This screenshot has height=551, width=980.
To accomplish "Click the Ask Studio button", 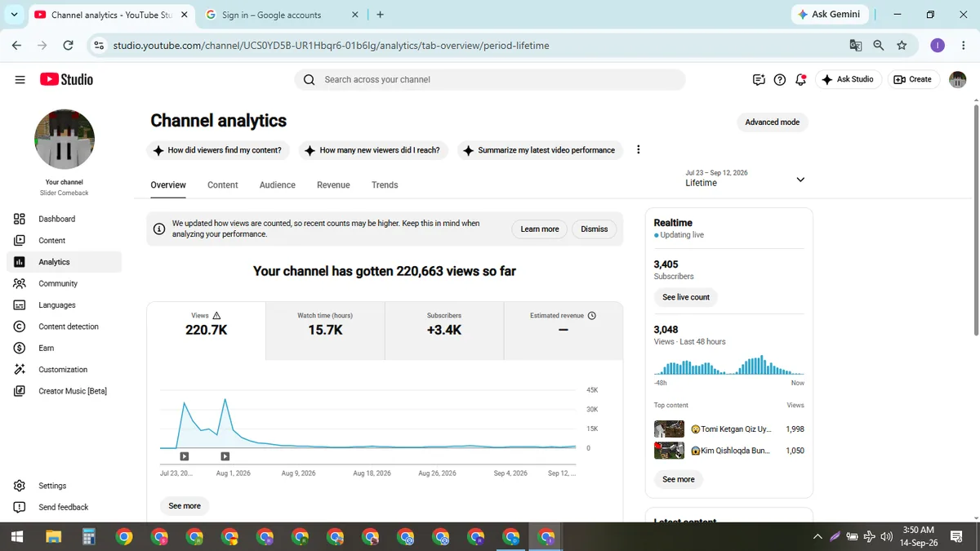I will coord(848,79).
